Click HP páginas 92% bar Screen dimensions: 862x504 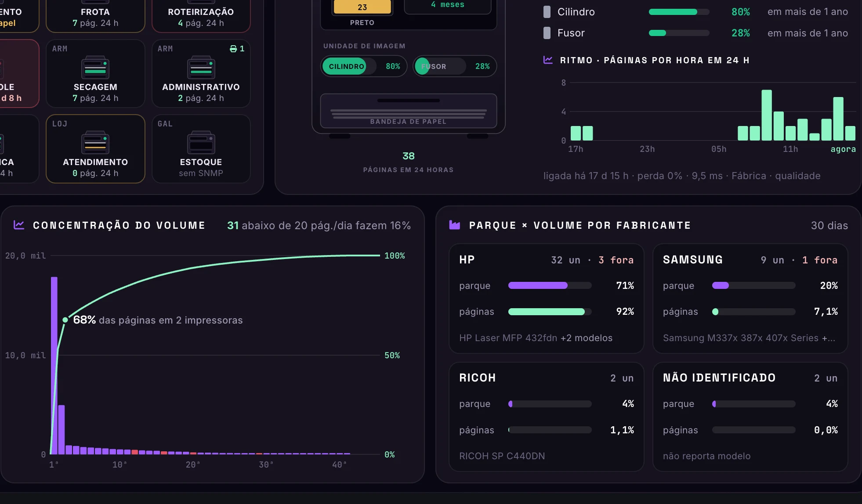550,312
